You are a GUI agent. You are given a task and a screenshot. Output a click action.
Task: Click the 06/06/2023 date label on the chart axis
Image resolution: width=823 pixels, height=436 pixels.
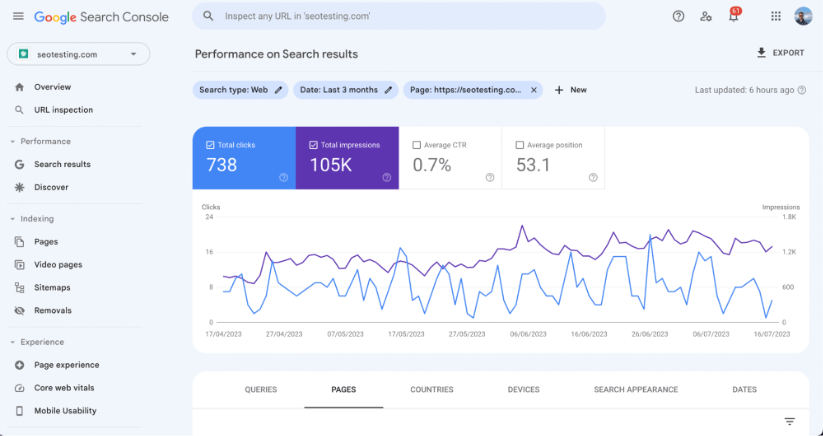tap(528, 334)
